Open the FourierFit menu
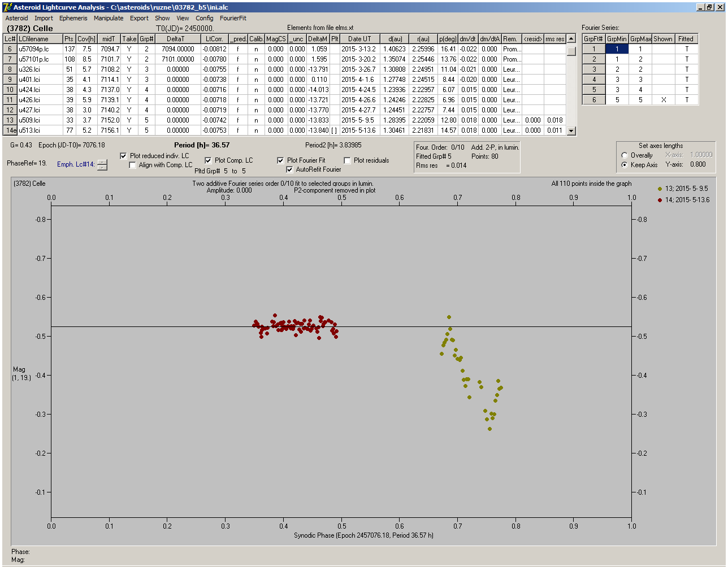Screen dimensions: 728x567 pyautogui.click(x=233, y=18)
